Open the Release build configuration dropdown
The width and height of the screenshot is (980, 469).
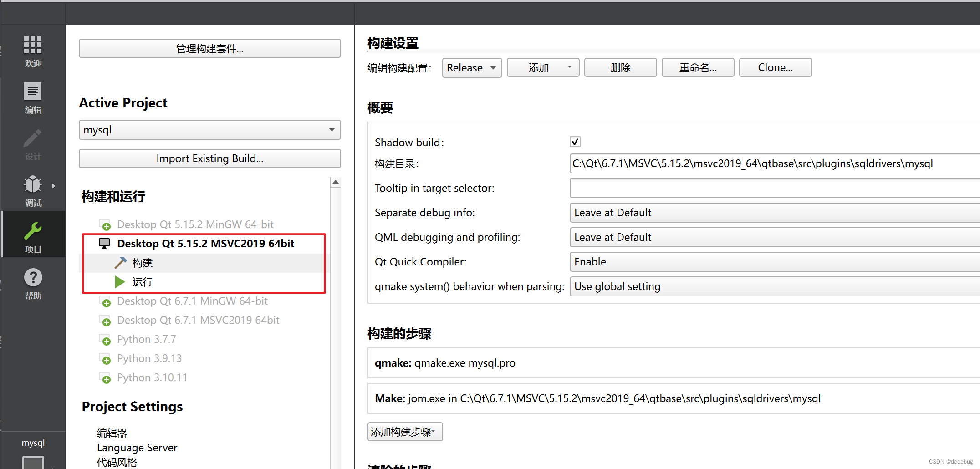click(x=472, y=67)
